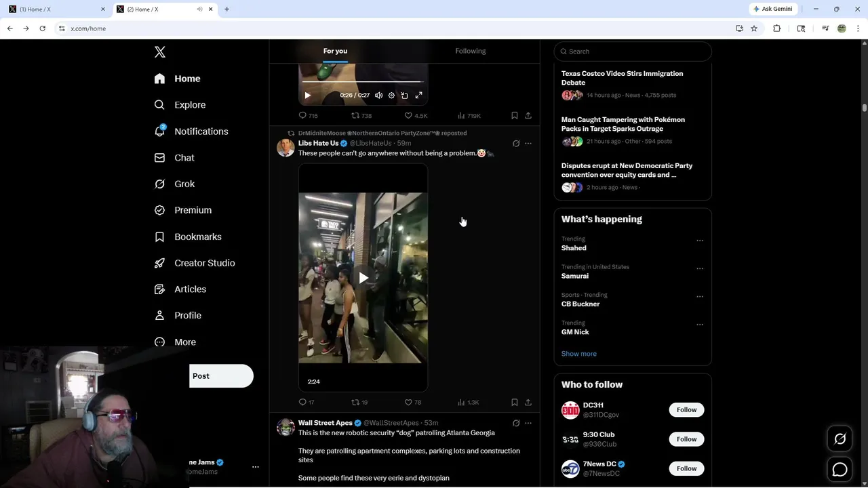Screen dimensions: 868x488
Task: Open Grok explain on Wall Street Apes post
Action: coord(516,424)
